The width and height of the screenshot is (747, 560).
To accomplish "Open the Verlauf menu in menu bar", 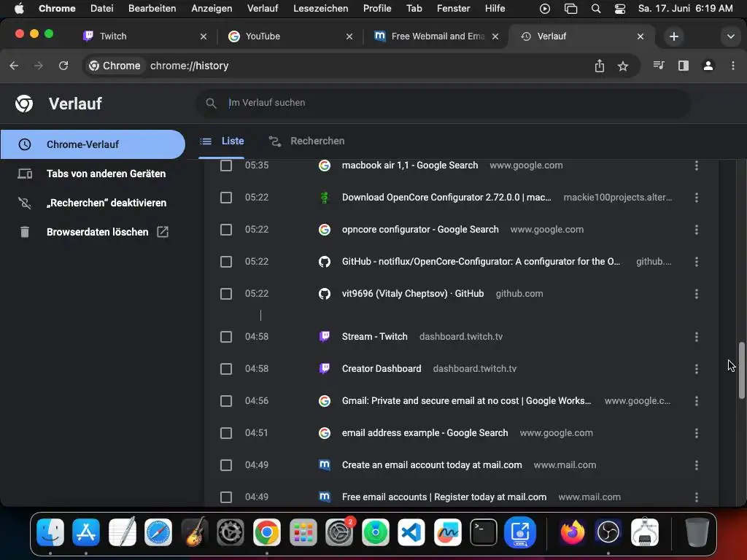I will tap(263, 9).
